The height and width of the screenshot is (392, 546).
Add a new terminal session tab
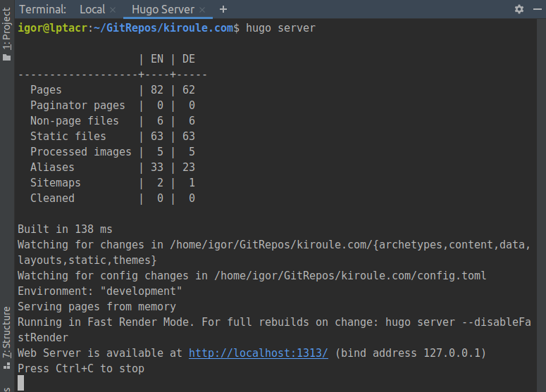223,9
